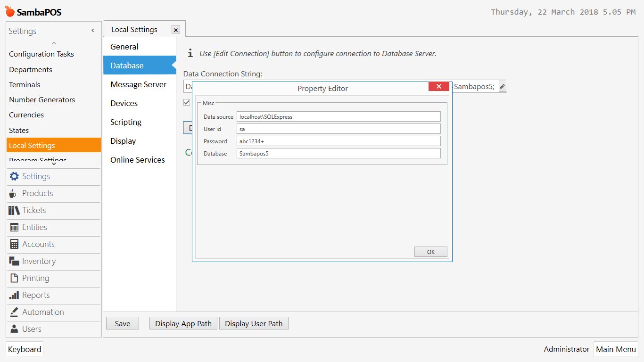Toggle the checkbox below connection string
This screenshot has height=362, width=644.
point(187,102)
